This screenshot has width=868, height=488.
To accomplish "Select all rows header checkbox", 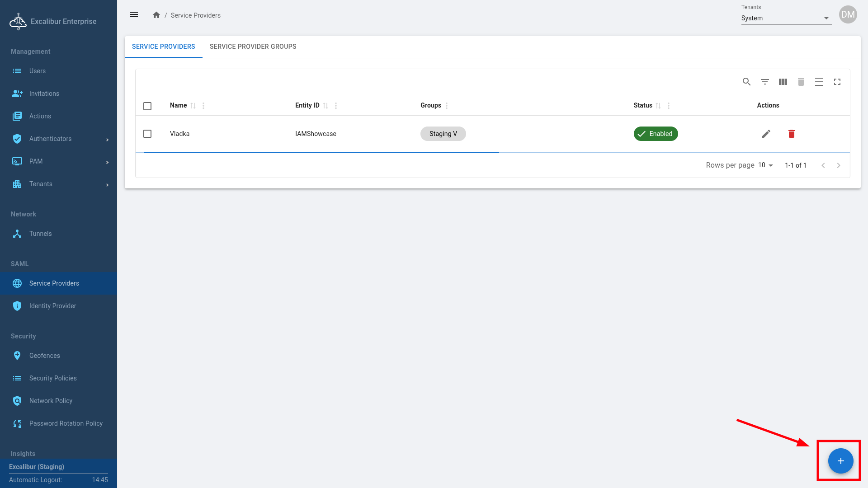I will (147, 106).
